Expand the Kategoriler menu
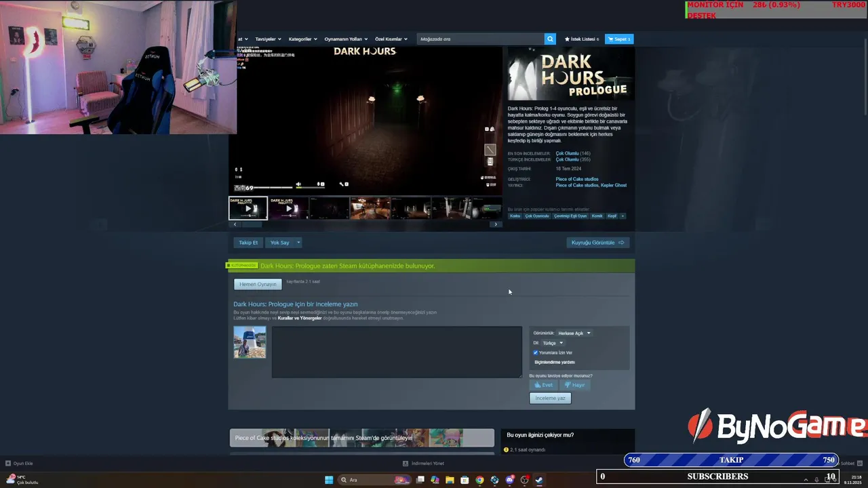The image size is (868, 488). pyautogui.click(x=302, y=39)
